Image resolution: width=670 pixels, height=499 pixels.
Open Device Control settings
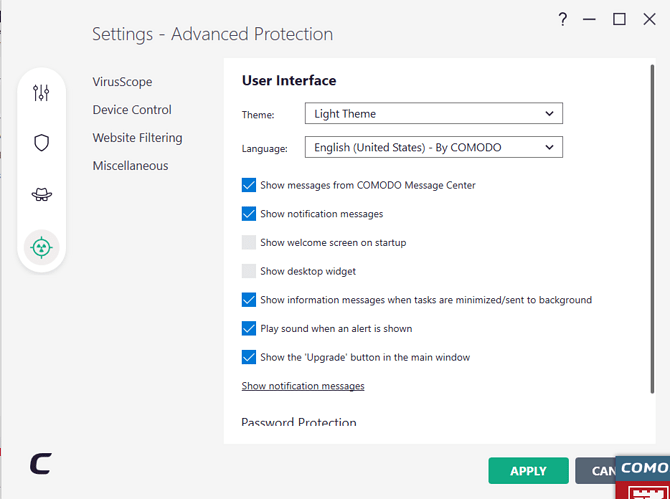(x=132, y=110)
